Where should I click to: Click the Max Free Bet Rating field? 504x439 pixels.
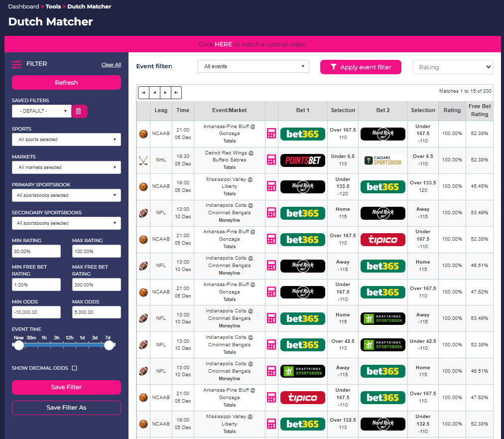(x=97, y=285)
